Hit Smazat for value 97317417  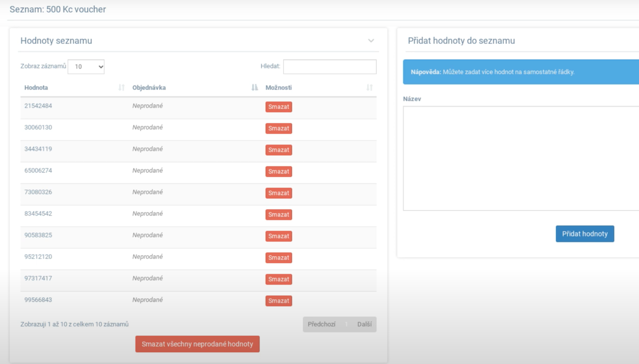tap(279, 279)
